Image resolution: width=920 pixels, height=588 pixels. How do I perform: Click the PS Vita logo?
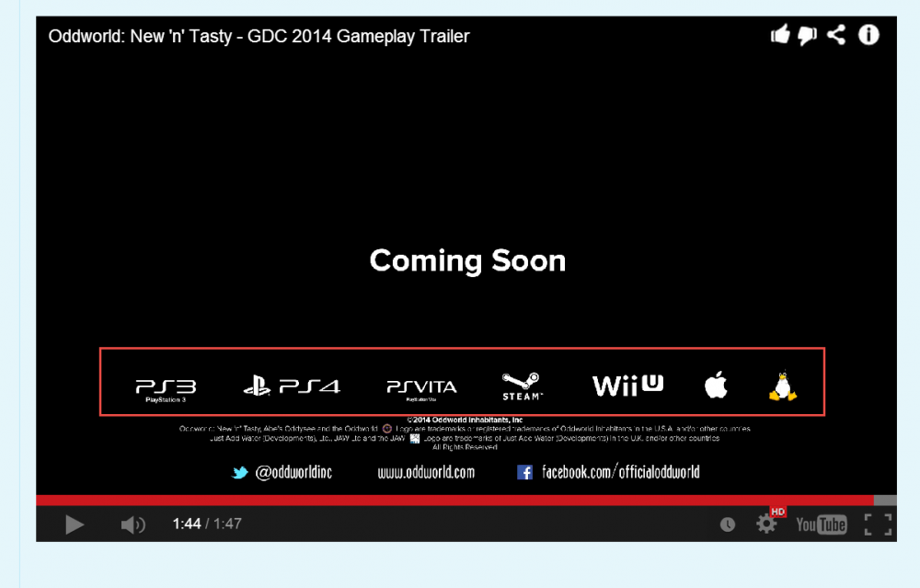click(x=421, y=389)
